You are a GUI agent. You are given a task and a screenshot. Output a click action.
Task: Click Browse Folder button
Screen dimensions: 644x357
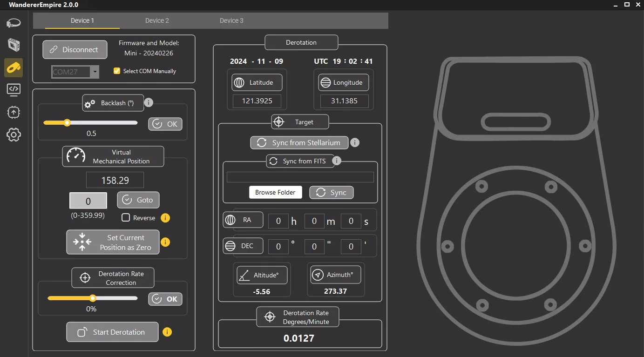point(275,192)
